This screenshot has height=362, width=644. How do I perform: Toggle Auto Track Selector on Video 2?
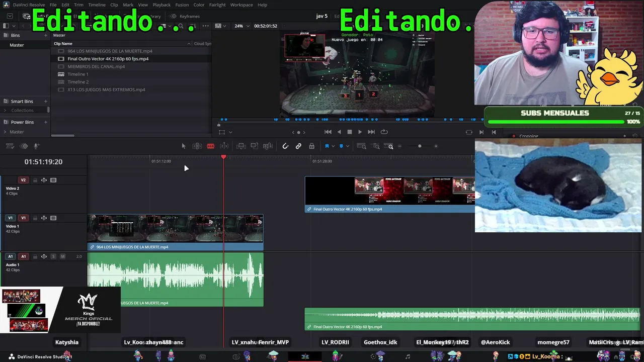pos(44,180)
